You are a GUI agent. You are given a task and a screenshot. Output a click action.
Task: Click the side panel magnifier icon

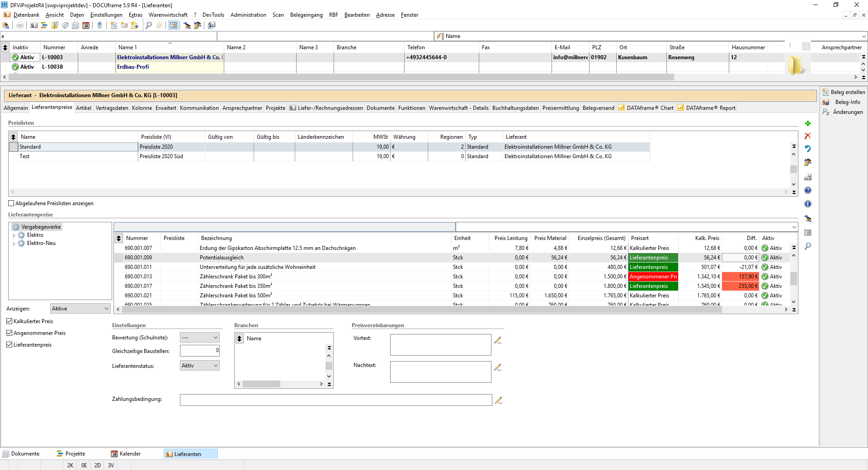(x=808, y=246)
